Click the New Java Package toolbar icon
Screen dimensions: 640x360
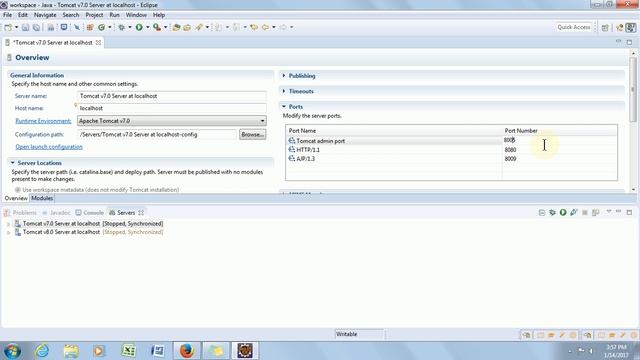(90, 27)
